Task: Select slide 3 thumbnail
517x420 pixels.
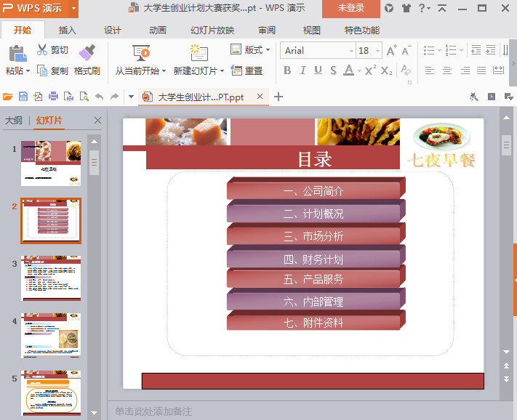Action: tap(51, 278)
